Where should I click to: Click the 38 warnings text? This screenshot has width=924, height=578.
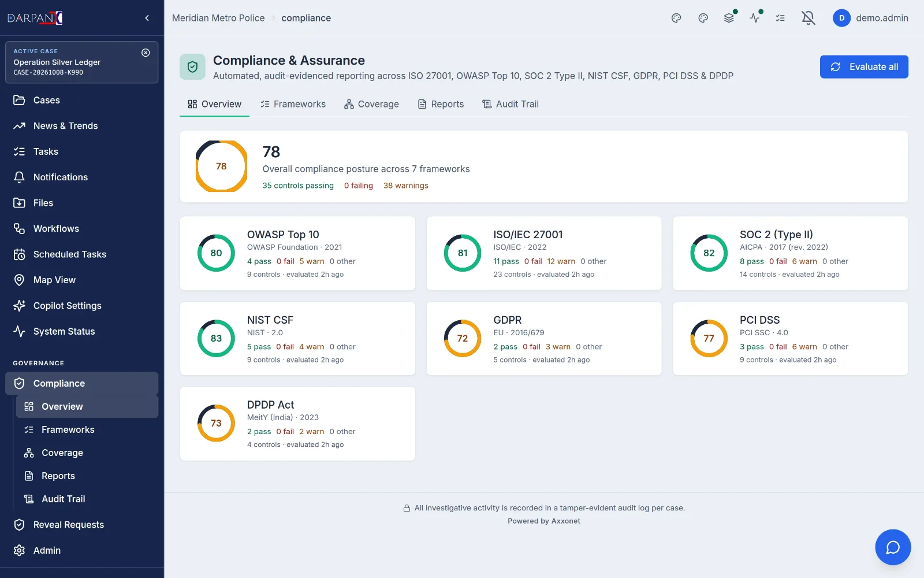coord(406,186)
